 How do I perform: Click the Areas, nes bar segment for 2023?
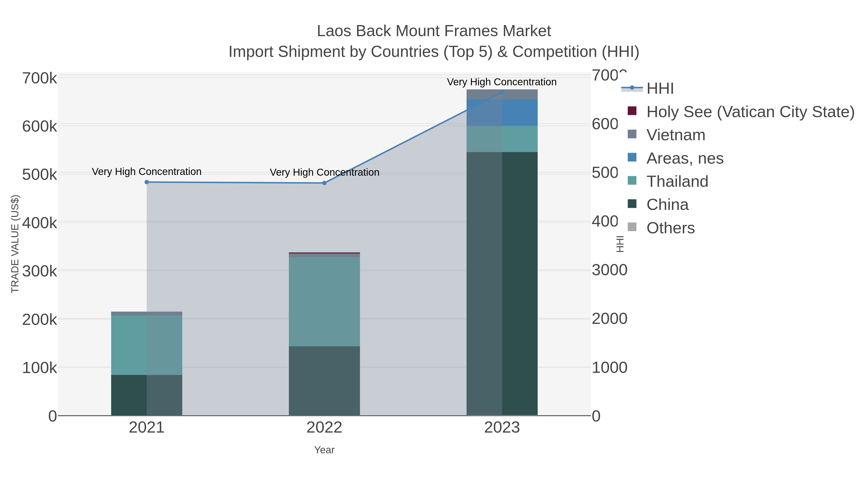pyautogui.click(x=502, y=113)
